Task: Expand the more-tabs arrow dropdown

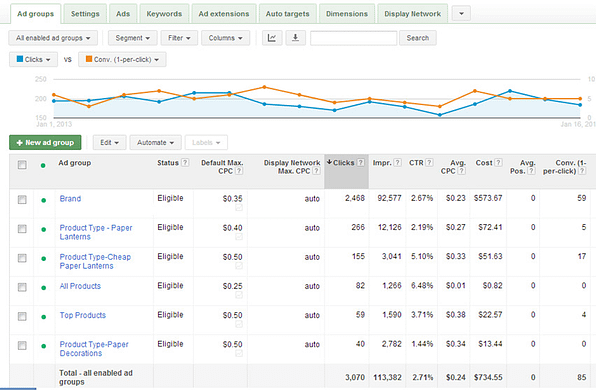Action: pyautogui.click(x=461, y=13)
